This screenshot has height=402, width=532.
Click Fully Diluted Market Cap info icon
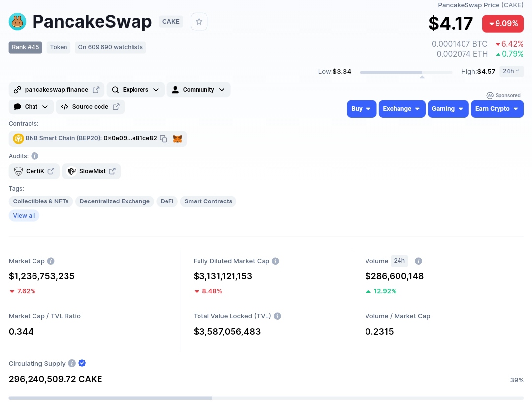pos(275,261)
